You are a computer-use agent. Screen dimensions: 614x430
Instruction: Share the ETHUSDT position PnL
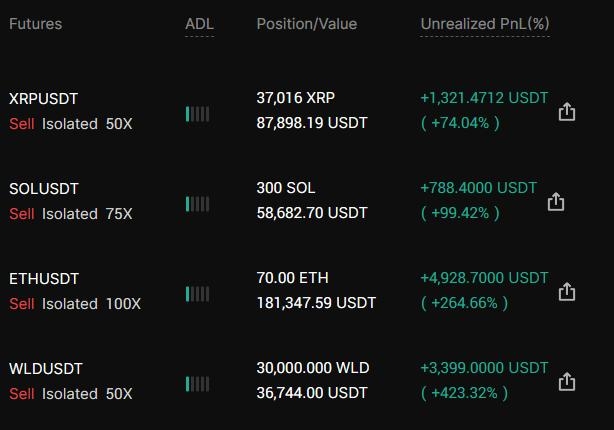tap(567, 292)
